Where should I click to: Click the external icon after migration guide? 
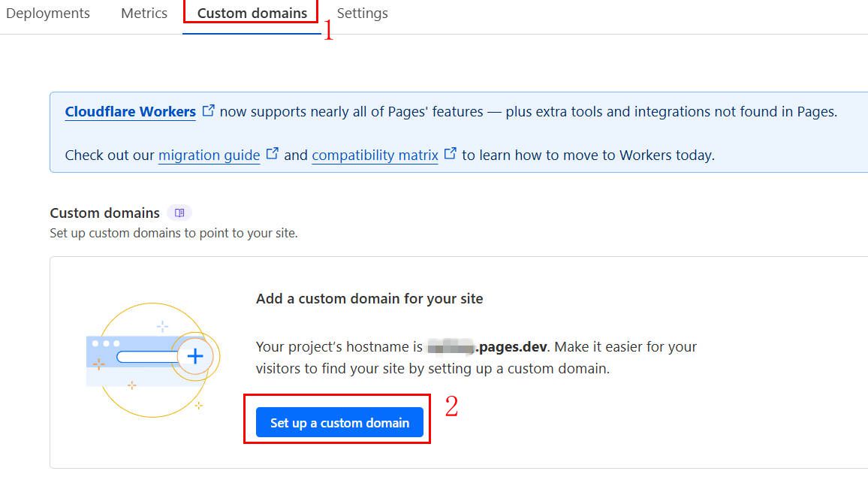tap(272, 153)
